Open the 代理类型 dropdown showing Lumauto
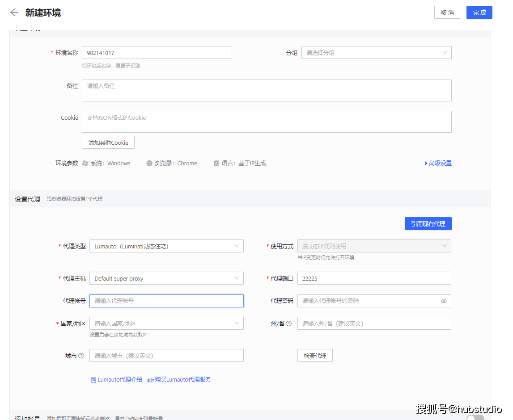513x420 pixels. pyautogui.click(x=166, y=246)
